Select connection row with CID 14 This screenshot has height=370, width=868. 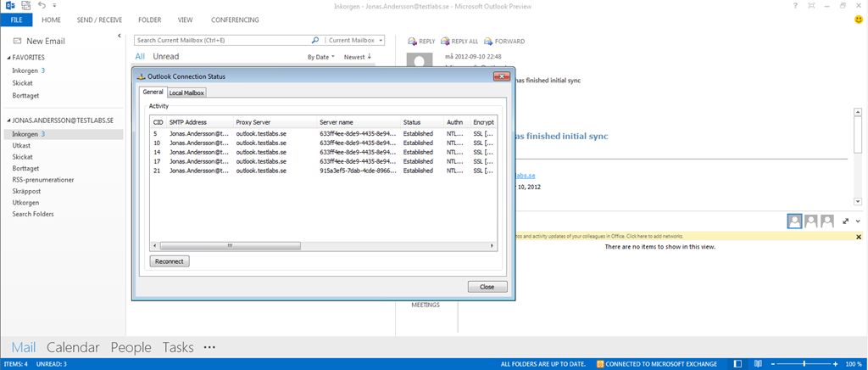323,152
